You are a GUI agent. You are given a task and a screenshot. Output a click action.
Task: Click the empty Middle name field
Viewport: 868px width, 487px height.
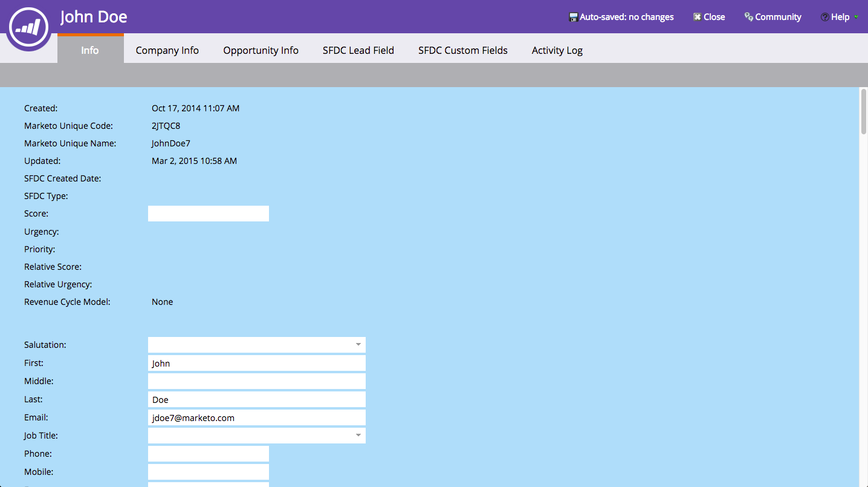[257, 381]
